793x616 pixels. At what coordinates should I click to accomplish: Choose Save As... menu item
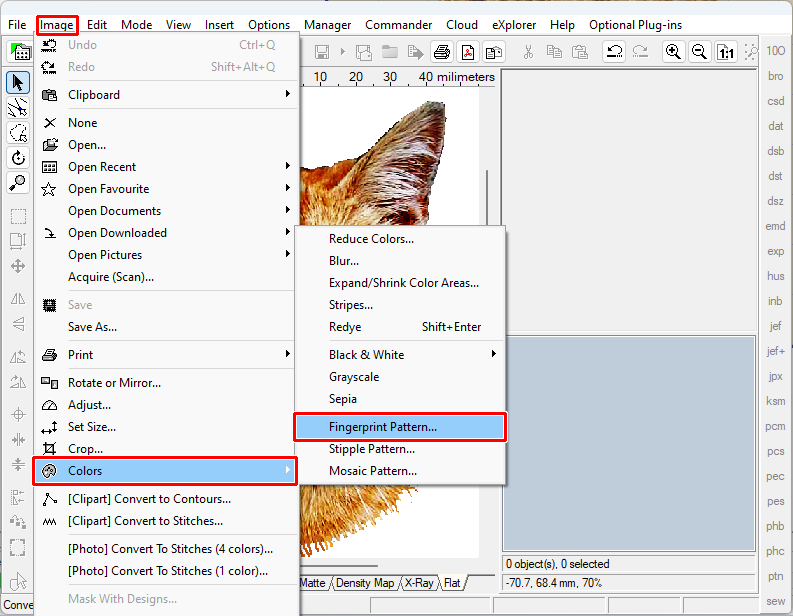166,327
